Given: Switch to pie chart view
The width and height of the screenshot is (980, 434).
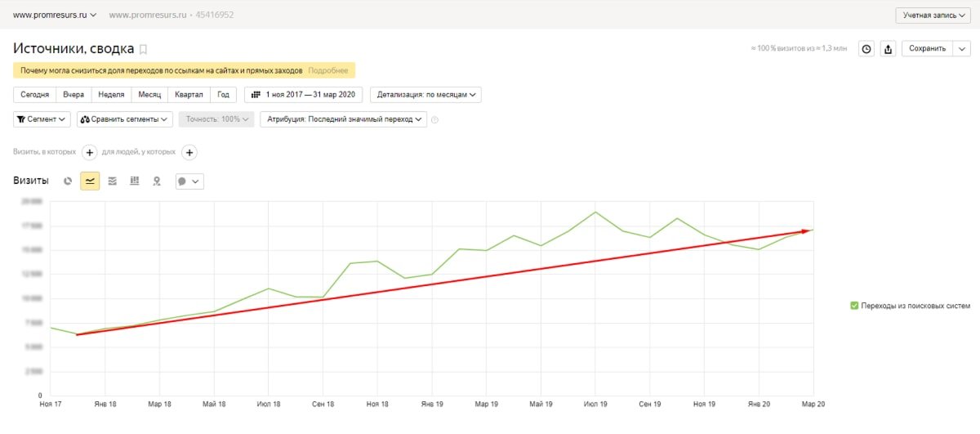Looking at the screenshot, I should click(x=69, y=181).
